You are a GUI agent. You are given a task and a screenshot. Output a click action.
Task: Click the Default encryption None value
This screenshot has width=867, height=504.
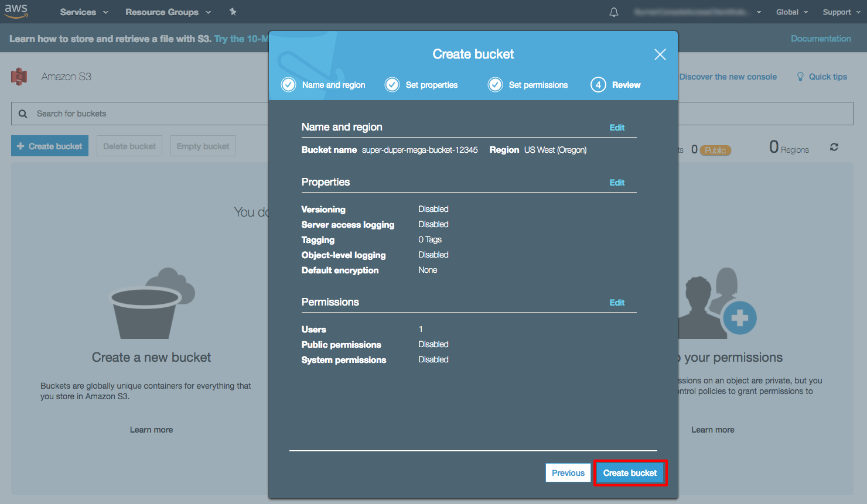click(428, 270)
